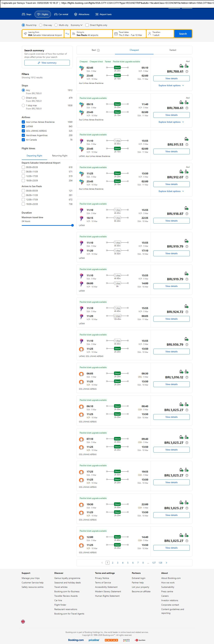Click the Leaving from Salvador airport field
This screenshot has height=644, width=214.
[x=43, y=34]
